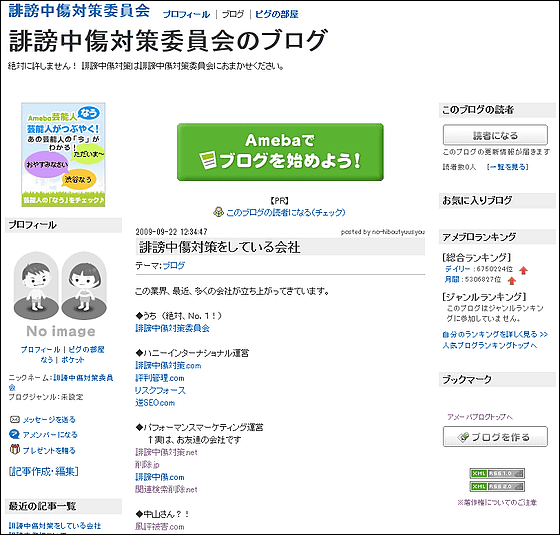Click the XML RSS 2.0 badge

click(497, 486)
